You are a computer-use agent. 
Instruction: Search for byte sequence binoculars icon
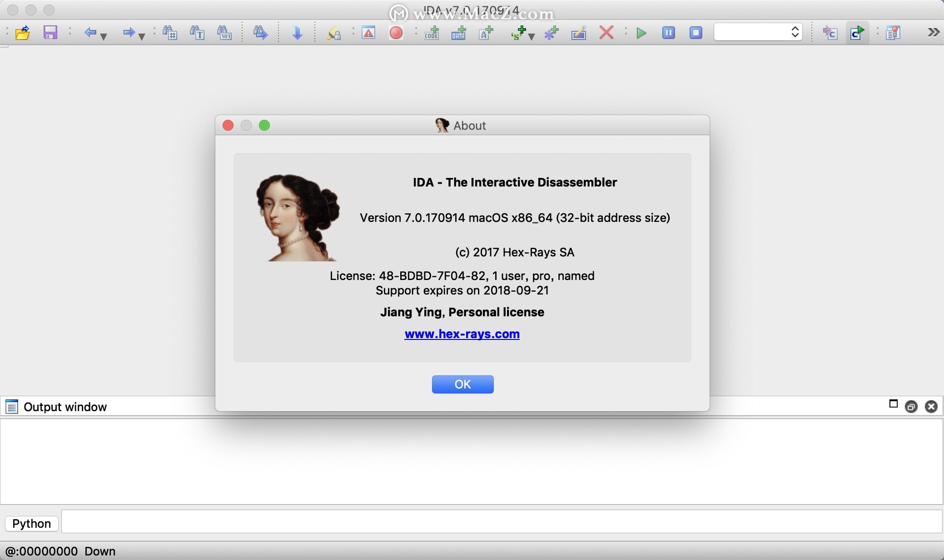click(x=225, y=33)
